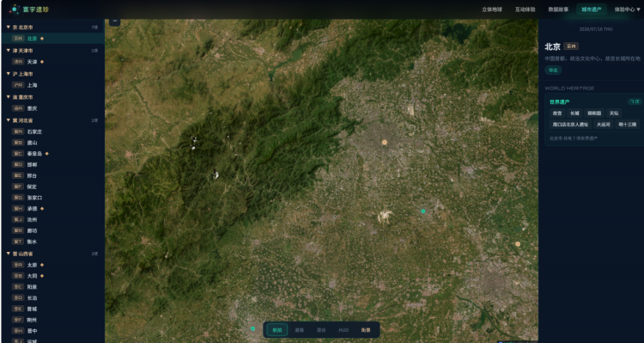Click the map zoom-out minus button

point(114,21)
